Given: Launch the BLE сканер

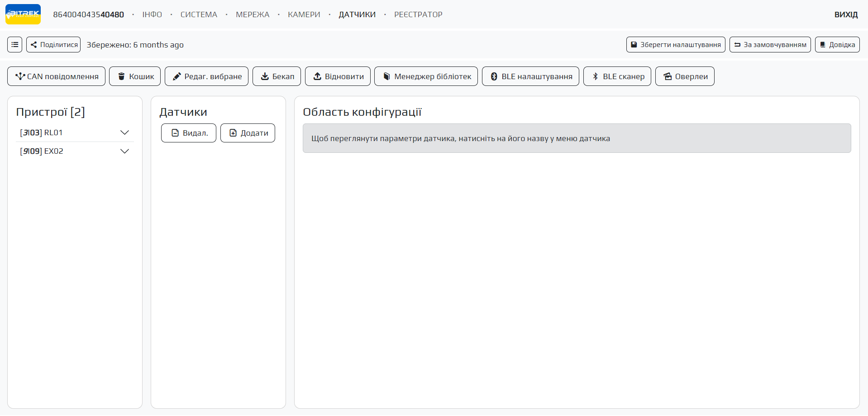Looking at the screenshot, I should pyautogui.click(x=617, y=76).
